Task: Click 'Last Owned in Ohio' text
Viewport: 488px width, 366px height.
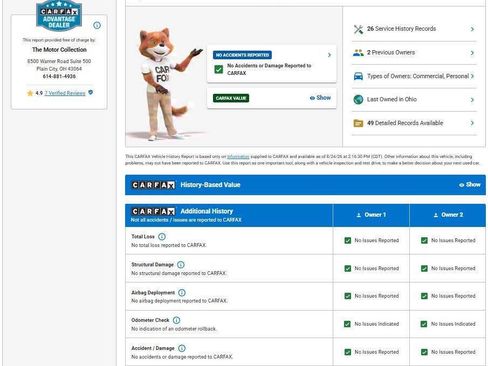Action: point(392,99)
